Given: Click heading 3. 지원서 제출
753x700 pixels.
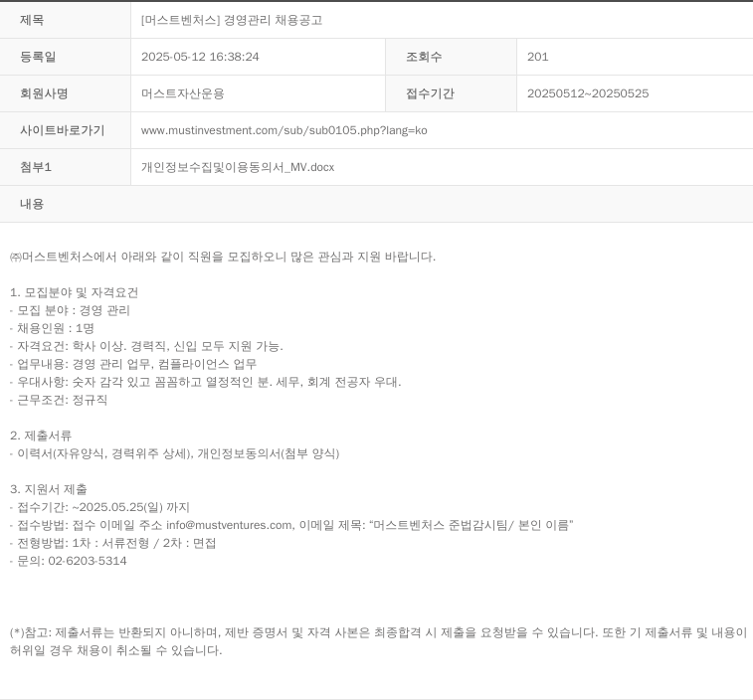Looking at the screenshot, I should 49,490.
